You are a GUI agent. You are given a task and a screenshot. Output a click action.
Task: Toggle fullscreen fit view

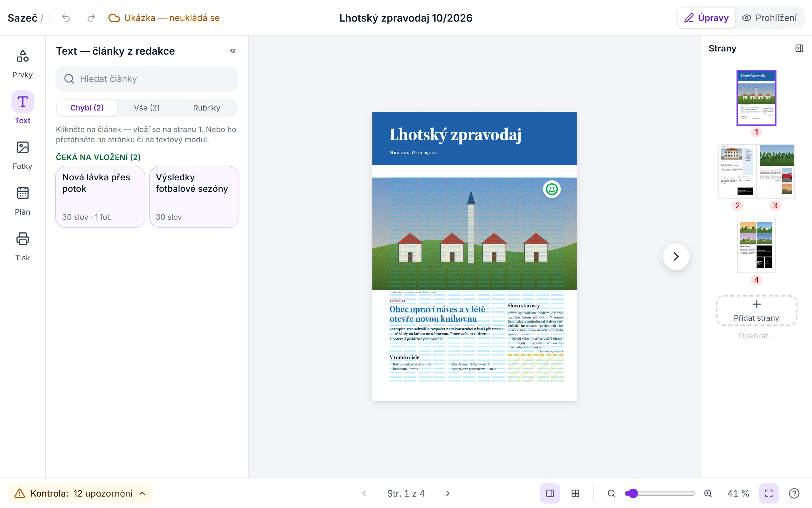coord(769,493)
